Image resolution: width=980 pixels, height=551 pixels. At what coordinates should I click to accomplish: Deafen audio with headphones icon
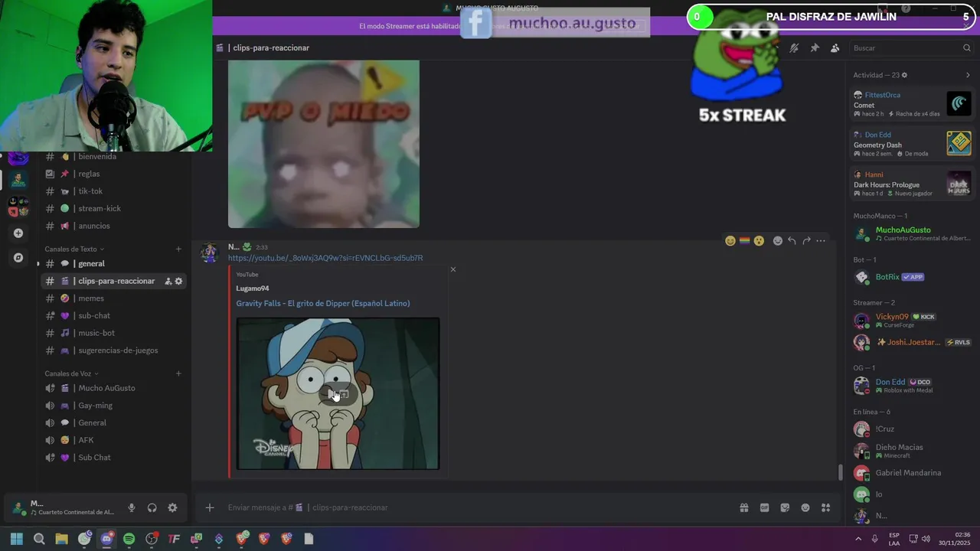point(152,507)
